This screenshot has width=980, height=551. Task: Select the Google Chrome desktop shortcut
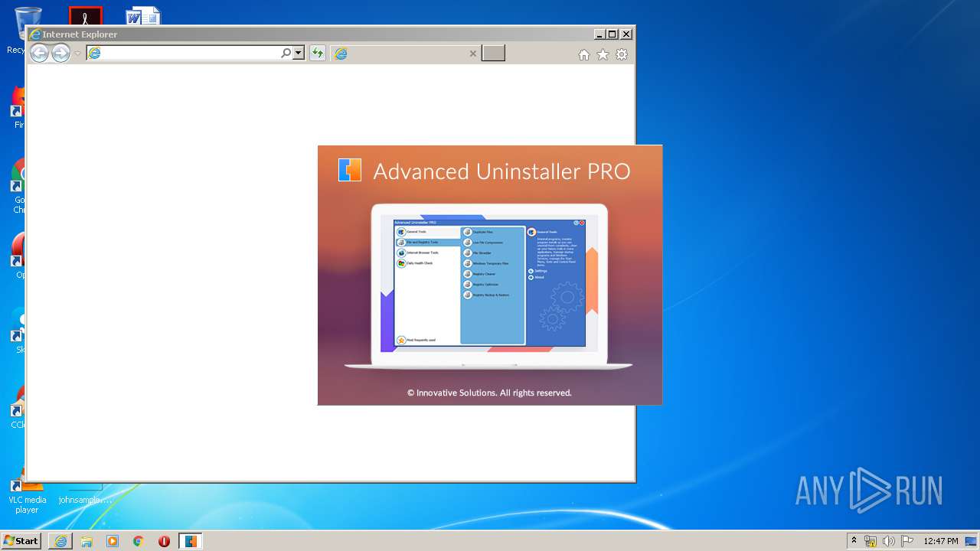coord(18,187)
